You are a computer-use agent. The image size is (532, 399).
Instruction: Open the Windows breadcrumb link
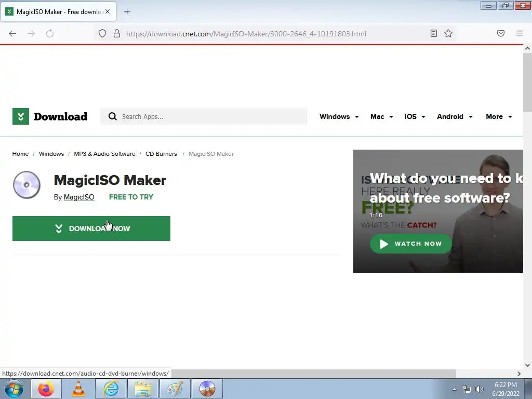[x=51, y=154]
